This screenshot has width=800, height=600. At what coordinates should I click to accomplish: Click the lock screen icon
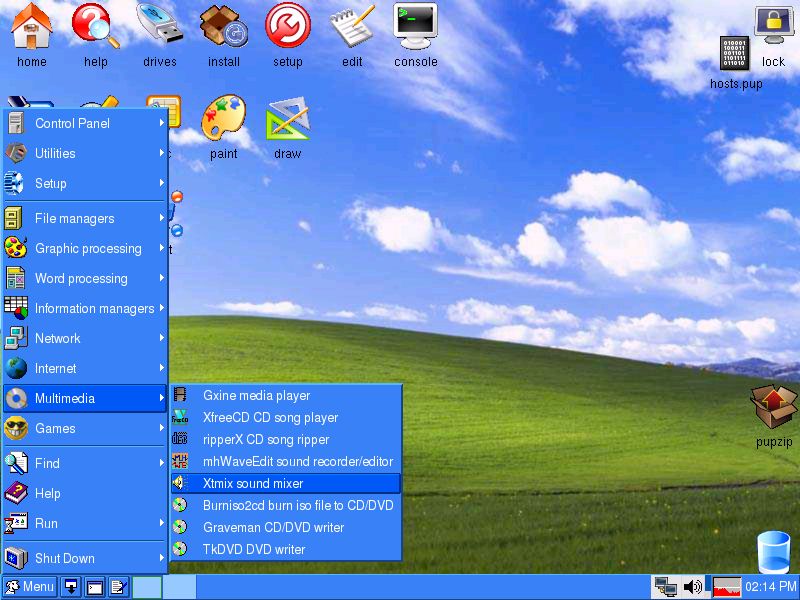773,24
